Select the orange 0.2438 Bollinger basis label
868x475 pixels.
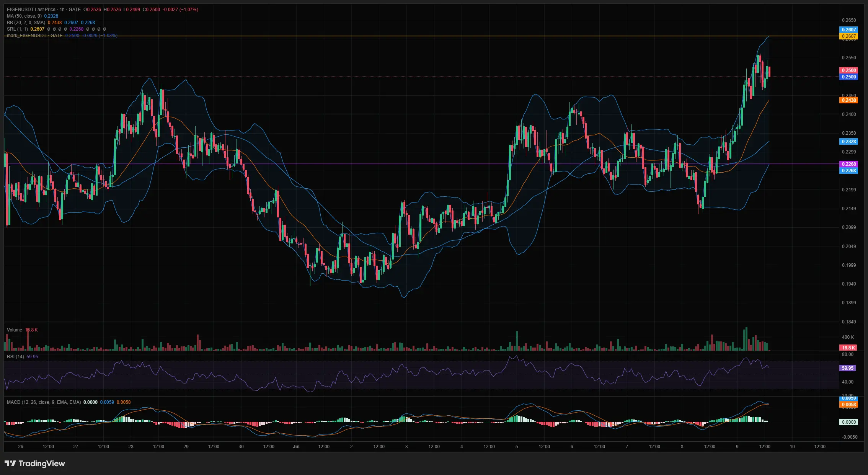(848, 100)
